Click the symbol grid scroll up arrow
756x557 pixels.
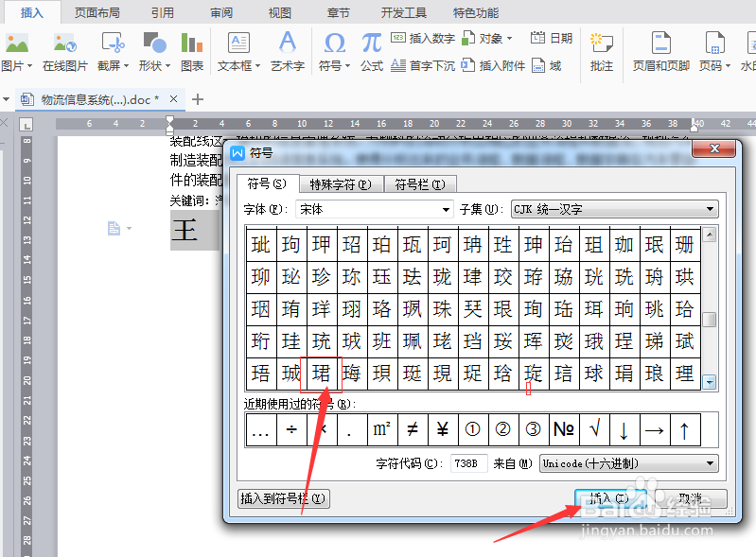coord(710,235)
